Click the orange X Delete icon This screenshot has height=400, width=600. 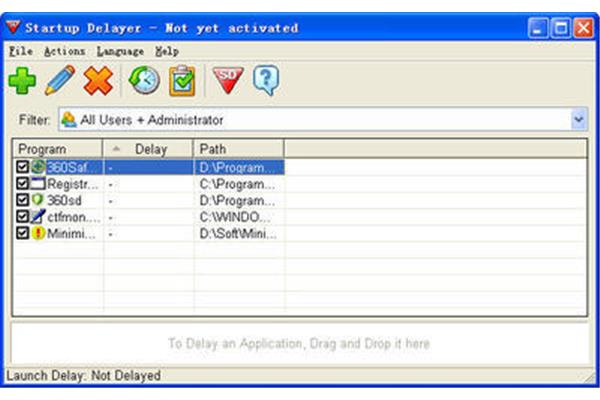(x=98, y=80)
